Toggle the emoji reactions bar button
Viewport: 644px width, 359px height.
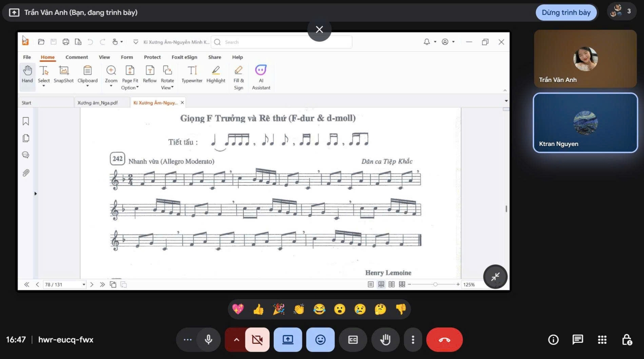(x=320, y=340)
